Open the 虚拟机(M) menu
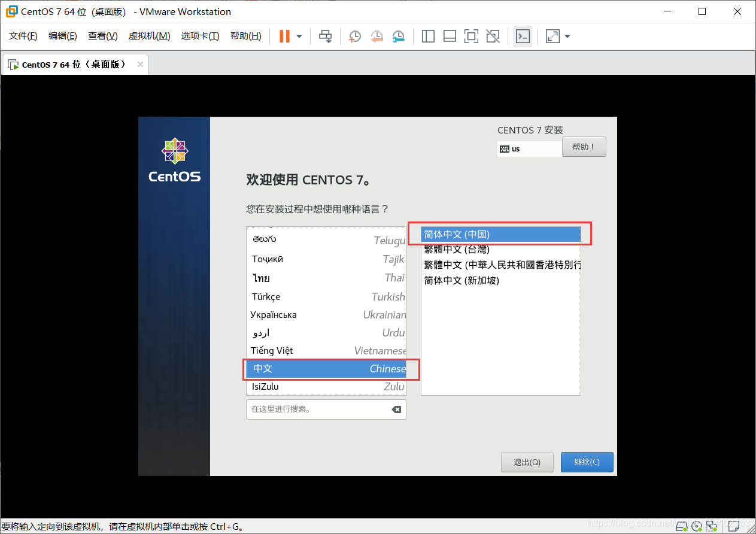 [150, 37]
